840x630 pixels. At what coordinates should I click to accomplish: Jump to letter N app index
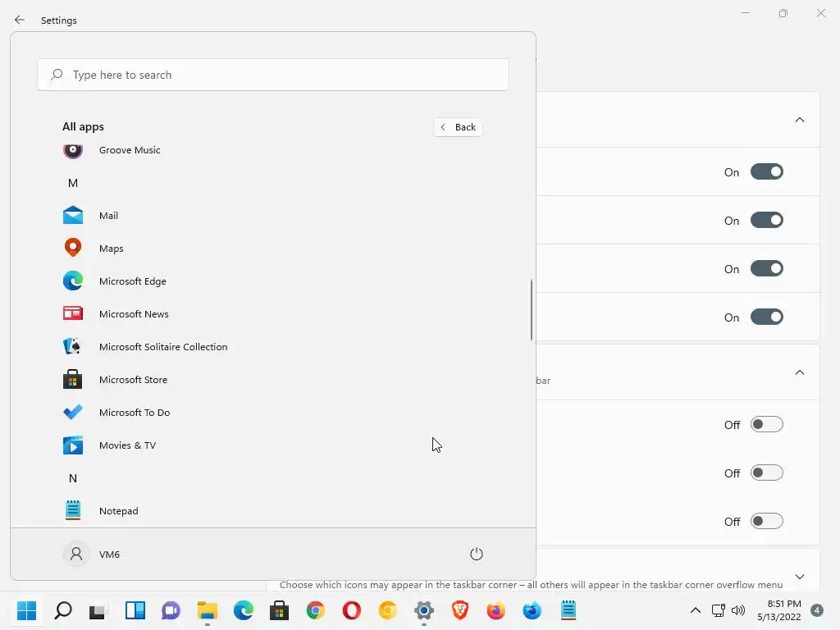click(x=73, y=478)
